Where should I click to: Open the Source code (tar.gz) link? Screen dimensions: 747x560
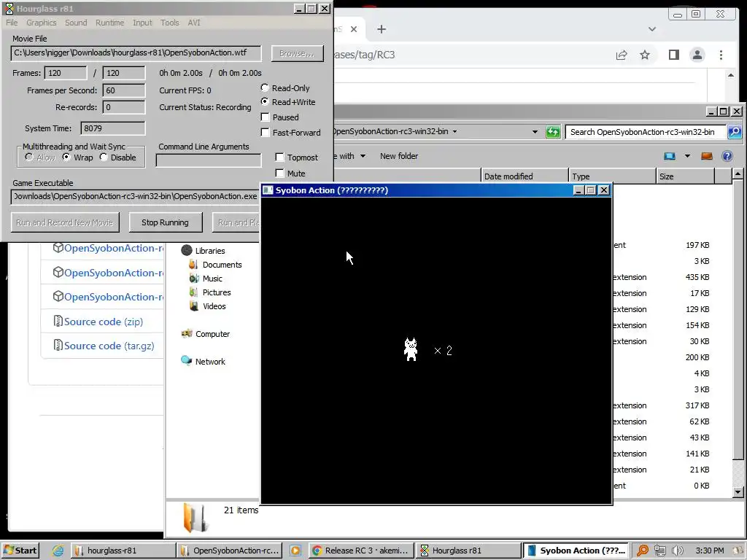pos(109,346)
